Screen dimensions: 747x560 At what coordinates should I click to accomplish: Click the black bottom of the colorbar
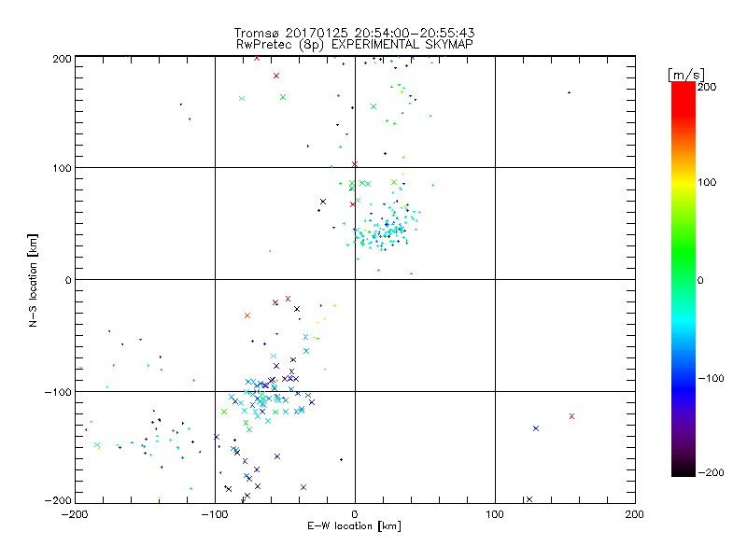[684, 469]
